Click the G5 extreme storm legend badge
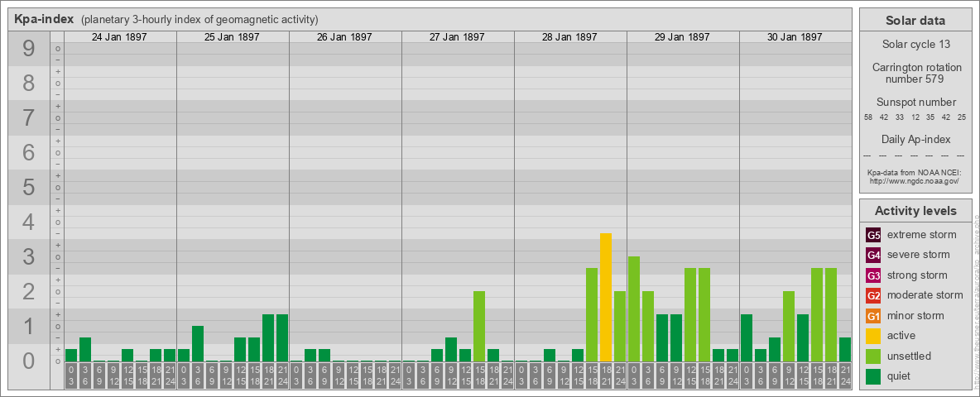The height and width of the screenshot is (397, 980). [x=873, y=236]
